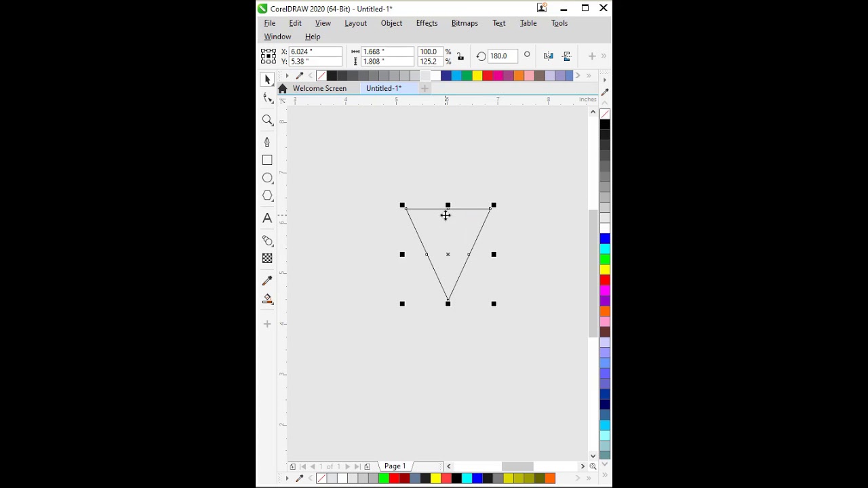Image resolution: width=868 pixels, height=488 pixels.
Task: Select the Interactive Fill bucket tool
Action: point(267,299)
